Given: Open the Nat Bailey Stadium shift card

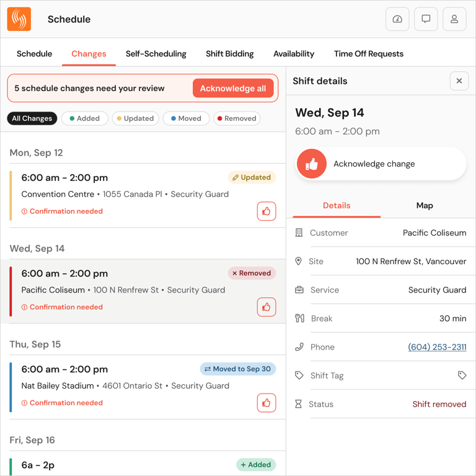Looking at the screenshot, I should pyautogui.click(x=143, y=387).
